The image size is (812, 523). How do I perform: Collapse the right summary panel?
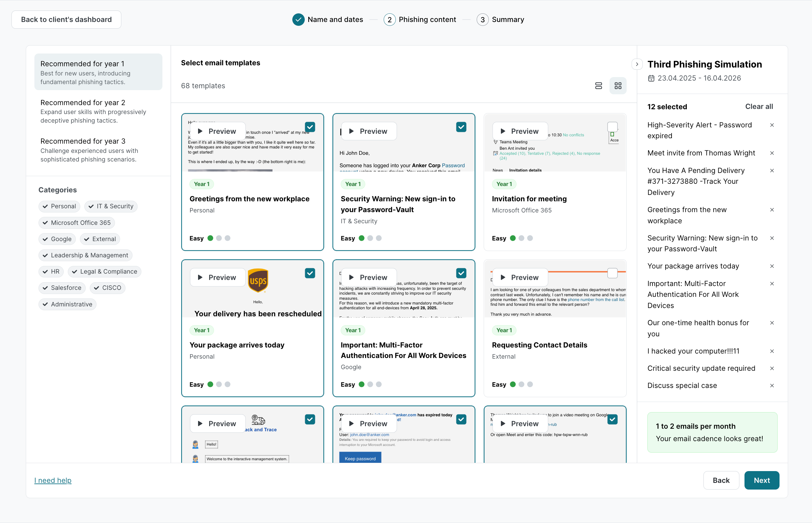637,64
